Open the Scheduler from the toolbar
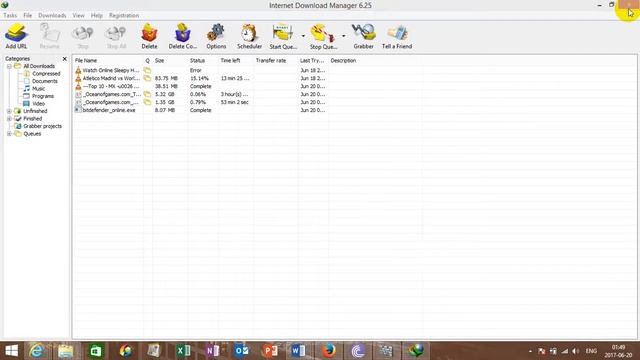Viewport: 640px width, 360px height. click(x=249, y=36)
